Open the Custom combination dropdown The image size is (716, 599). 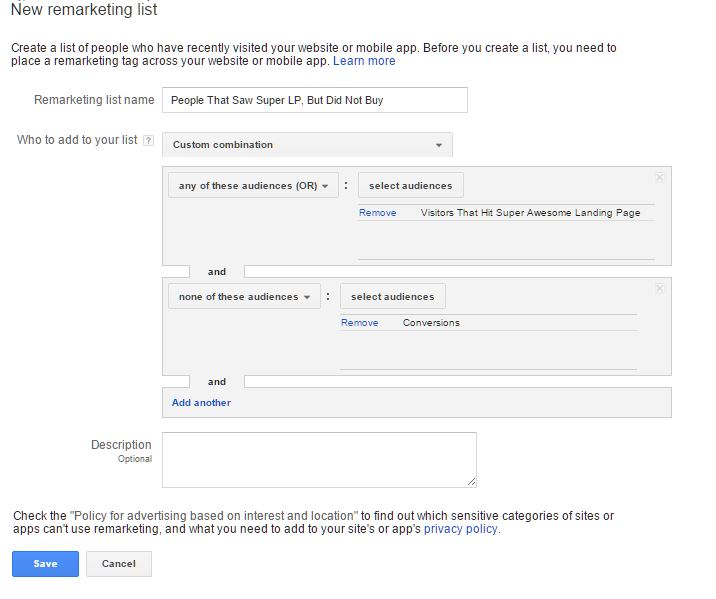(307, 145)
